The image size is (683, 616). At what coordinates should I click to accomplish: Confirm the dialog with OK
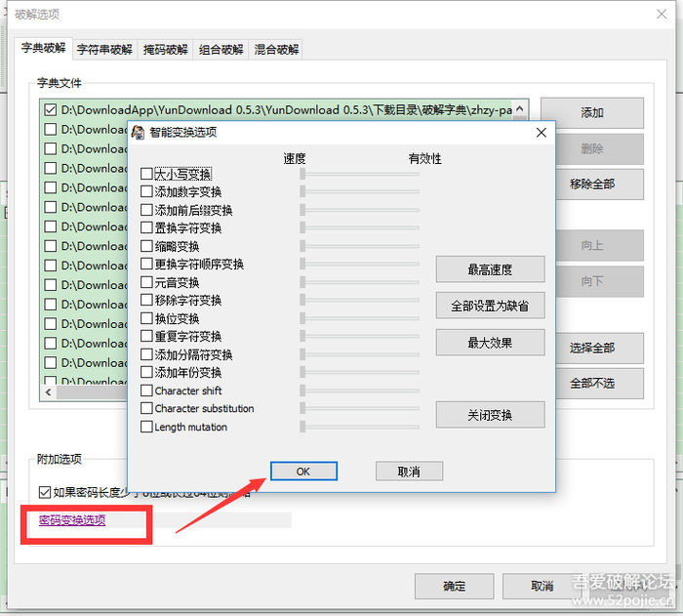(303, 472)
